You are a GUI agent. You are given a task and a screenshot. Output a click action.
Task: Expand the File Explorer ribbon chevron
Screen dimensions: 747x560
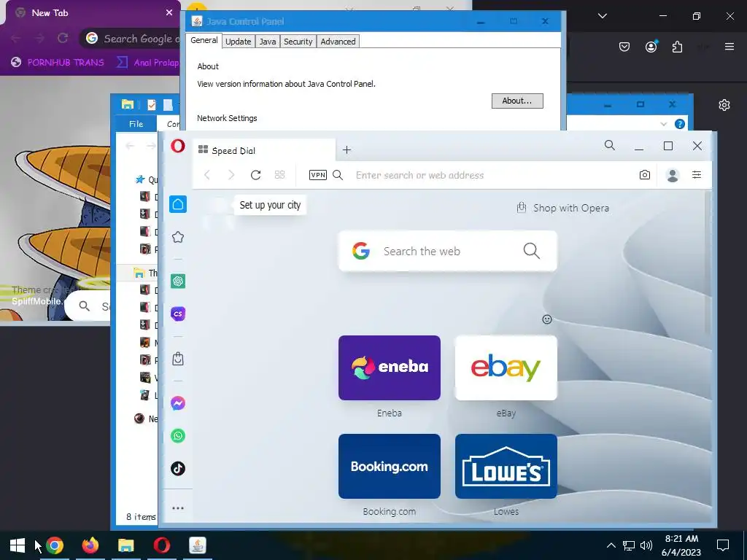click(x=664, y=124)
